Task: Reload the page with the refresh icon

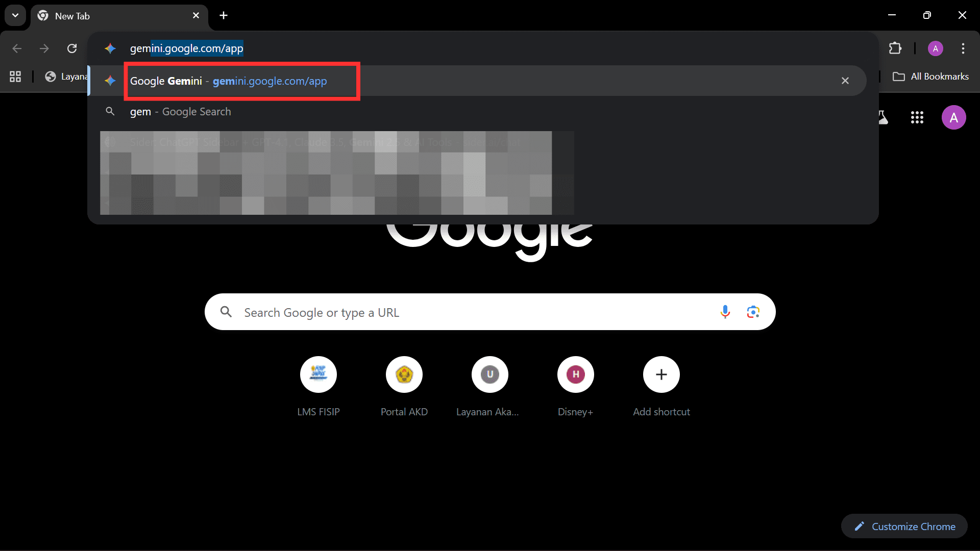Action: click(x=72, y=48)
